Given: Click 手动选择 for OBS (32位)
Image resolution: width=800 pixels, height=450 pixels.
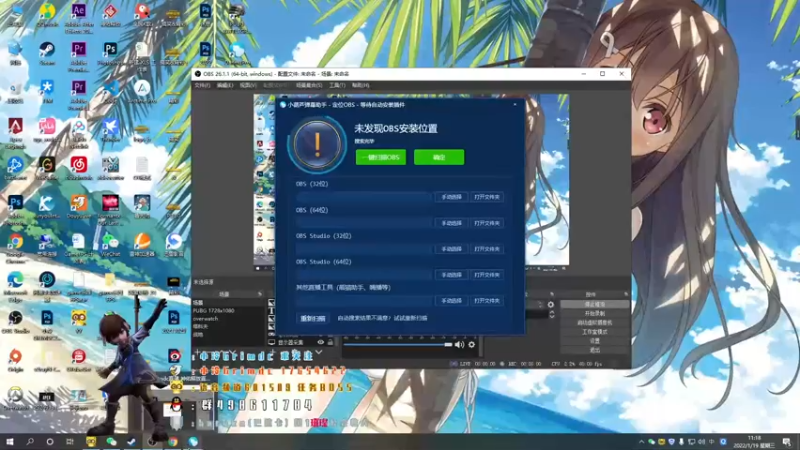Looking at the screenshot, I should [452, 197].
